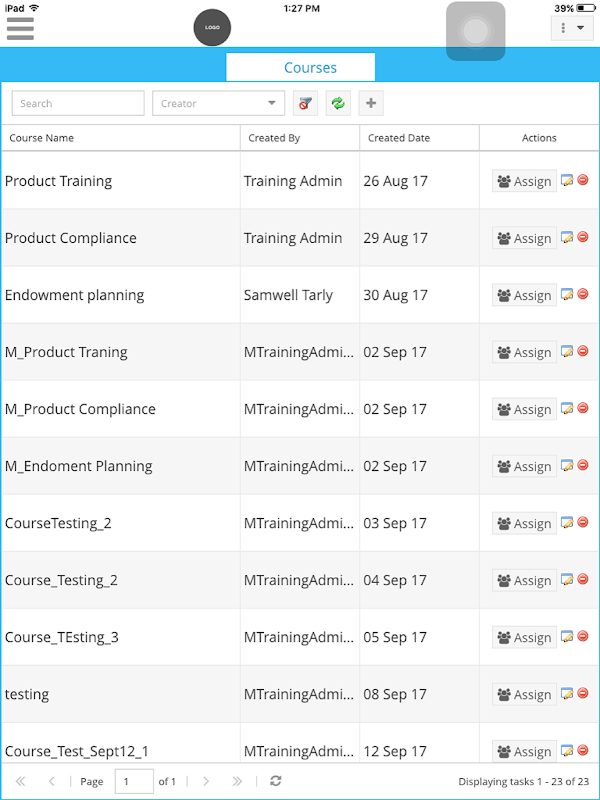The height and width of the screenshot is (800, 600).
Task: Click the green refresh icon in toolbar
Action: [338, 103]
